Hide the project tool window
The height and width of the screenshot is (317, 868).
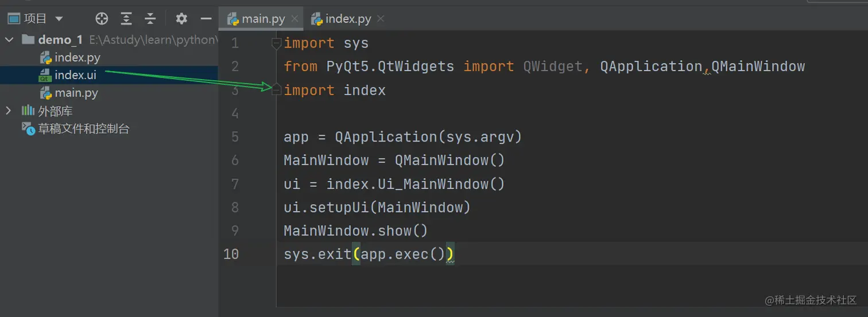coord(206,19)
